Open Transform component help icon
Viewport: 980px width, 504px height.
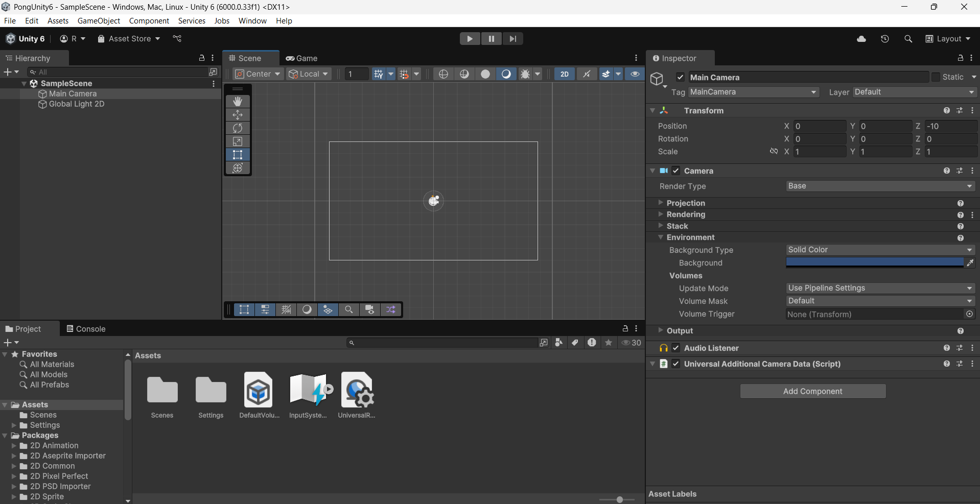[x=947, y=110]
